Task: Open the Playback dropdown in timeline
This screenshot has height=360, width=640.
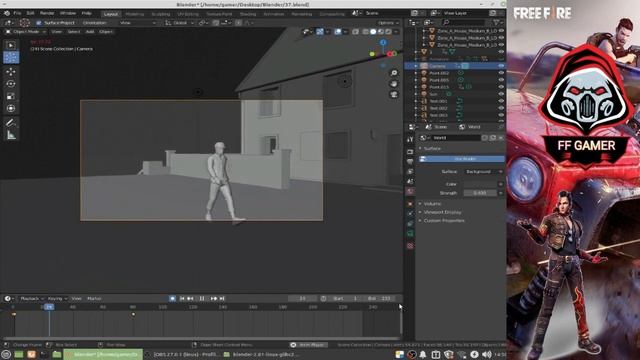Action: click(31, 299)
